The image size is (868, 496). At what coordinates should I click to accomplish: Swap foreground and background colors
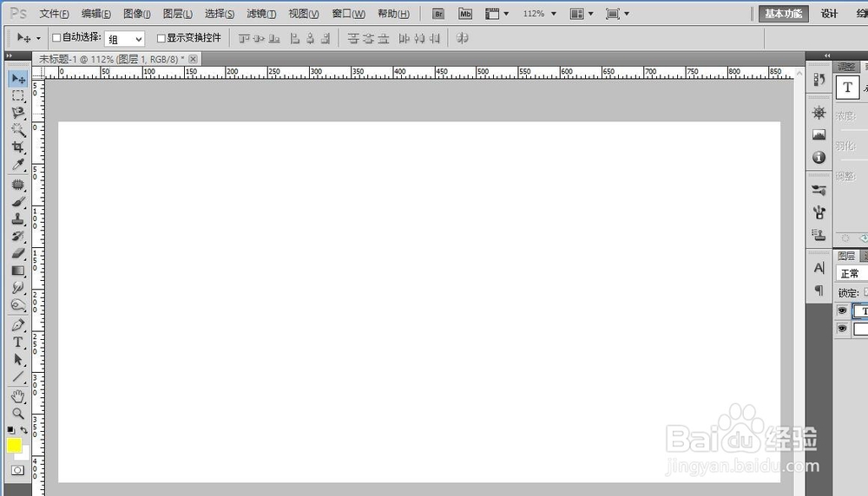point(23,429)
